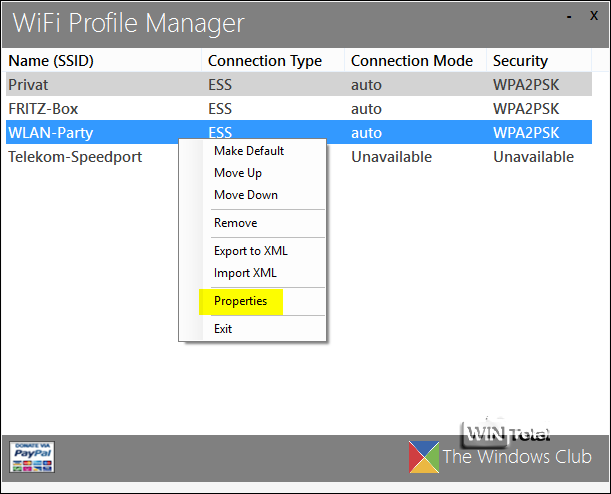611x494 pixels.
Task: Click the Connection Mode column header
Action: [x=411, y=61]
